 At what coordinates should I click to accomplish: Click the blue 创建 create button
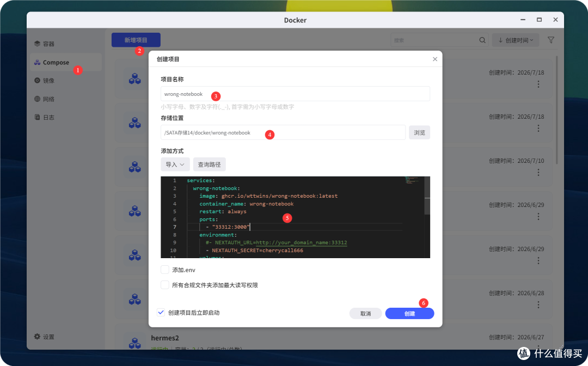pos(409,314)
